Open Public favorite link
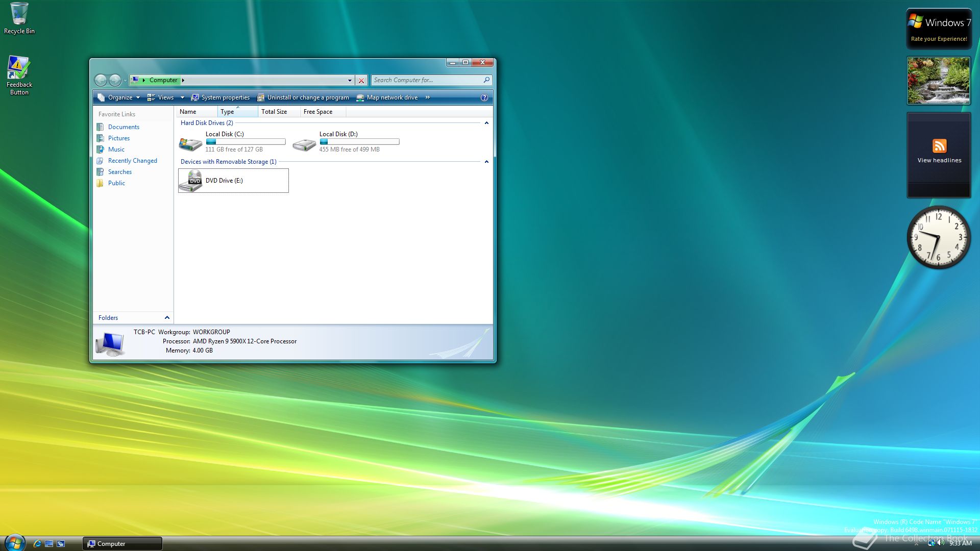980x551 pixels. click(x=116, y=183)
